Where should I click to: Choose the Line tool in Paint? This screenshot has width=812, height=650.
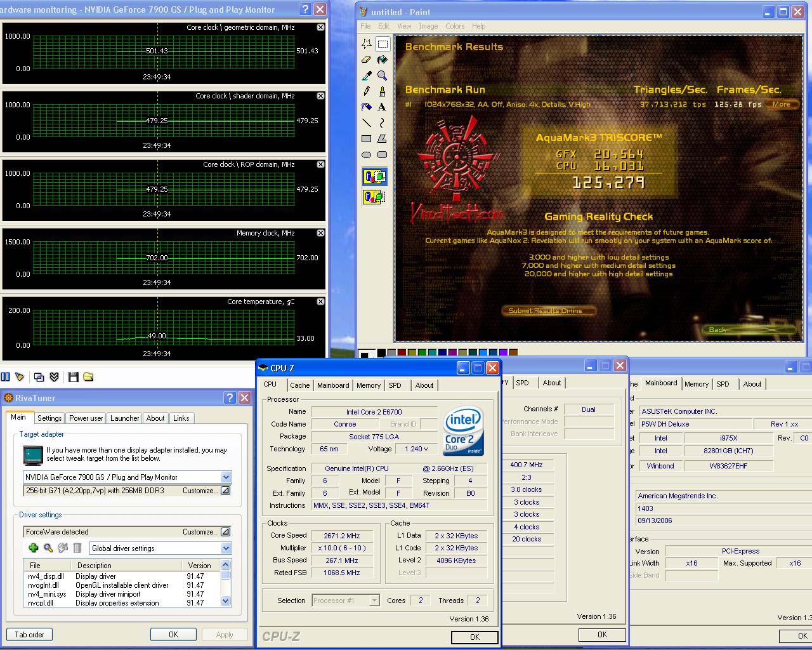tap(367, 123)
